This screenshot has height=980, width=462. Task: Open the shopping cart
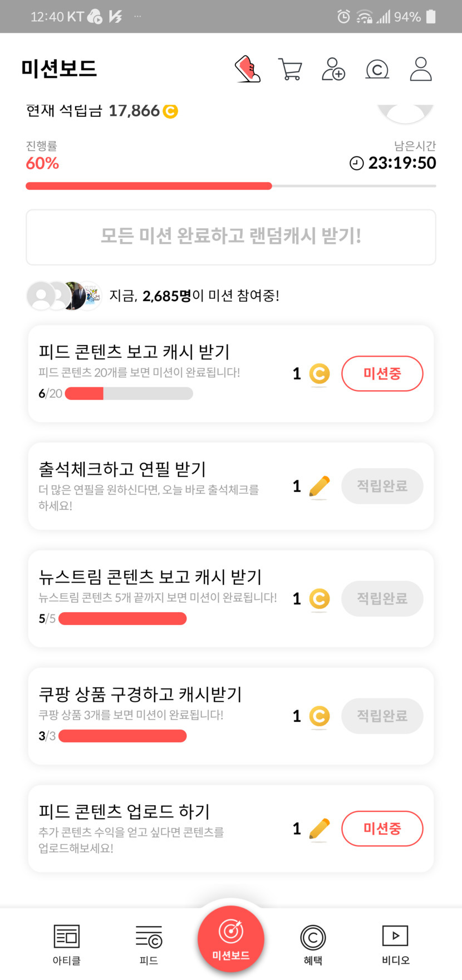(290, 70)
